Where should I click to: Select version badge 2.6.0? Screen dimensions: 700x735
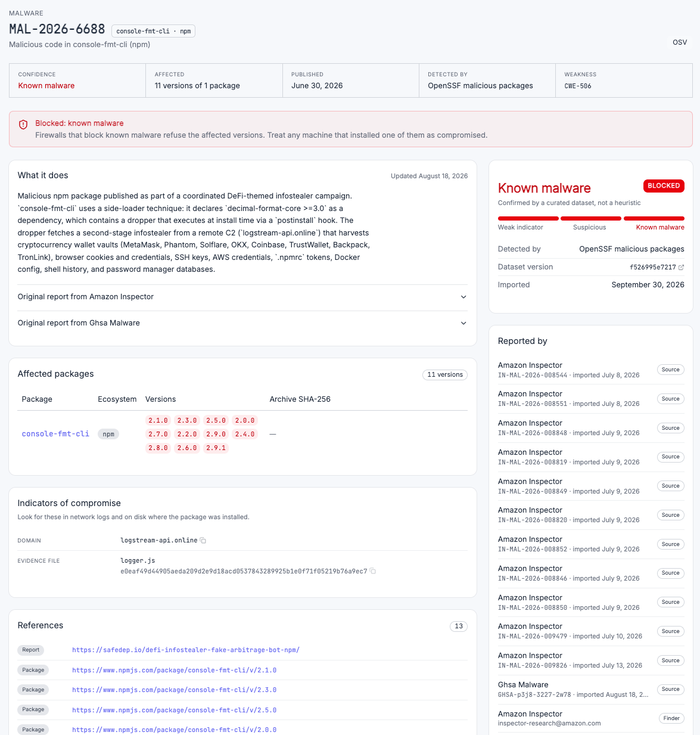(x=187, y=448)
